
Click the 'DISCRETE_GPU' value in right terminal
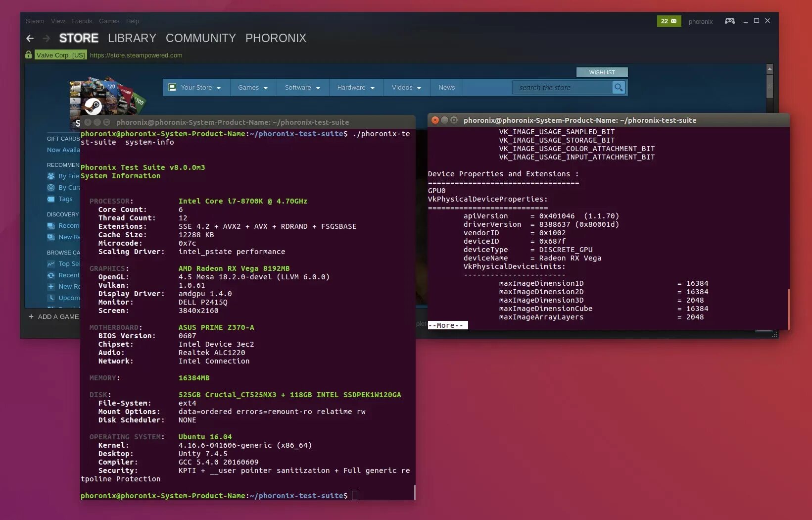coord(566,250)
